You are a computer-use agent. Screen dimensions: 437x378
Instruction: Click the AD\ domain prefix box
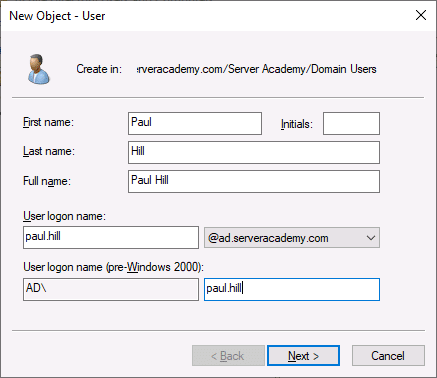111,289
